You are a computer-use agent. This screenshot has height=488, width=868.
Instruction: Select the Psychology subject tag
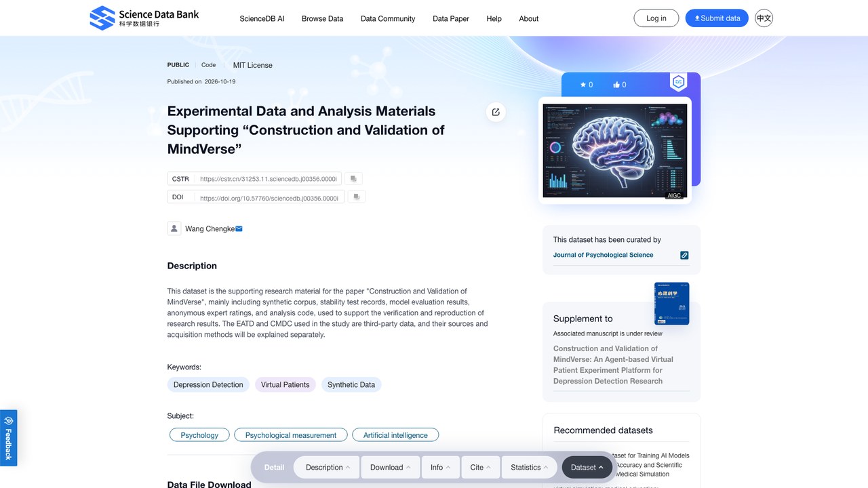click(x=199, y=435)
